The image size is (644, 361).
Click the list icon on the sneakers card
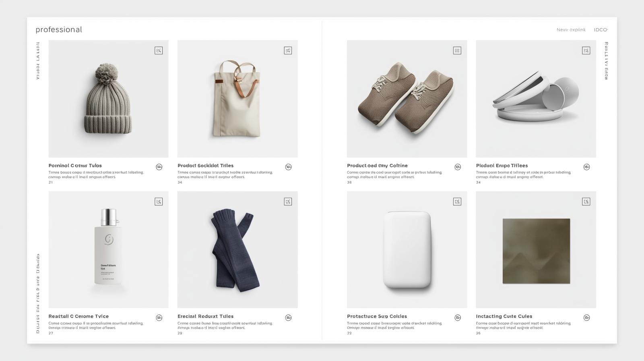(x=457, y=50)
